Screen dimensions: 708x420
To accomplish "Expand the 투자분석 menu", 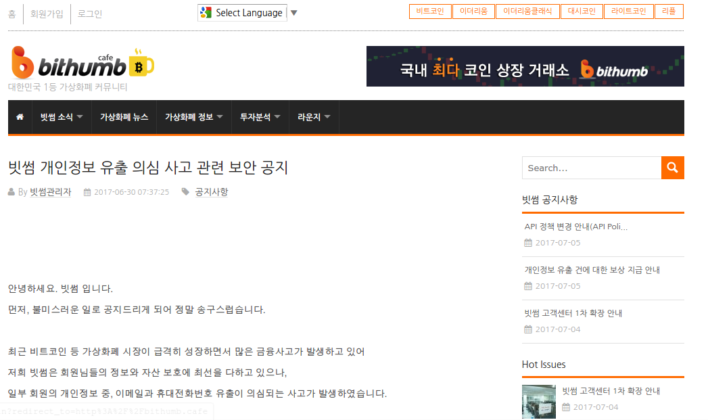I will point(260,117).
